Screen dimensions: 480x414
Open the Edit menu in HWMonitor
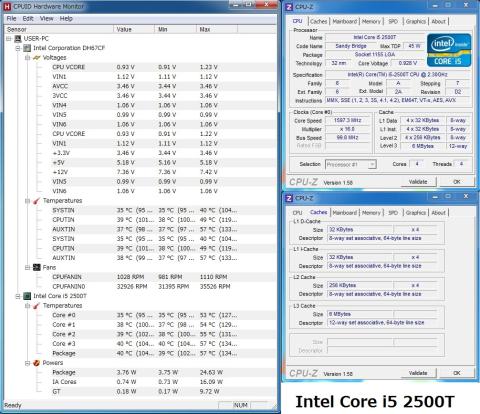point(28,19)
